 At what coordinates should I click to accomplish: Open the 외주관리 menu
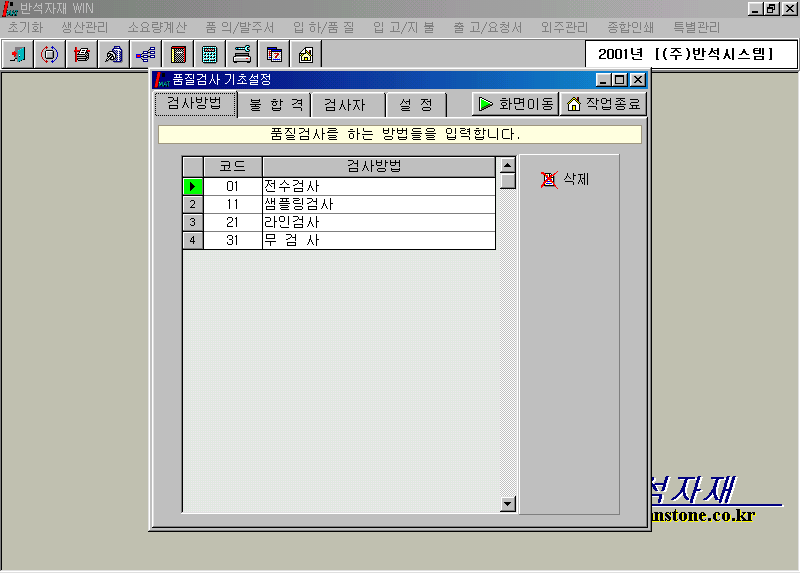coord(564,28)
